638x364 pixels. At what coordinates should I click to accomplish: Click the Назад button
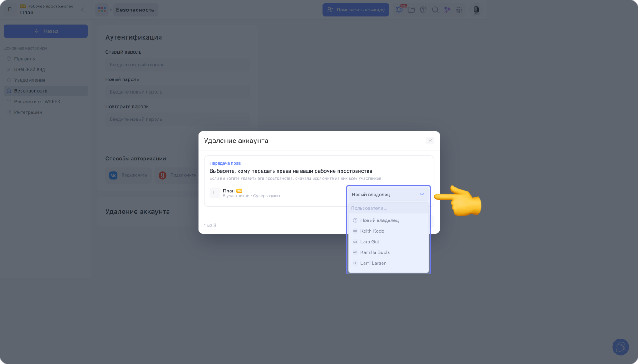pos(46,31)
